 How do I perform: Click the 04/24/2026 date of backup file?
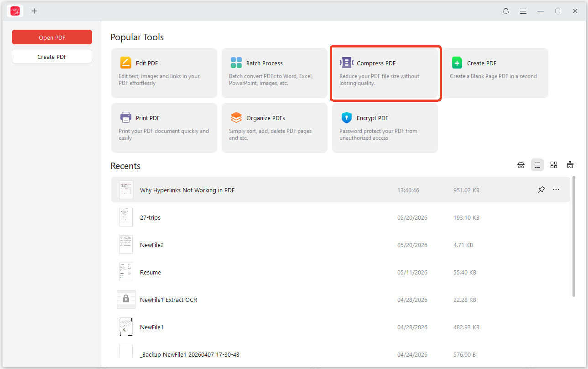412,354
